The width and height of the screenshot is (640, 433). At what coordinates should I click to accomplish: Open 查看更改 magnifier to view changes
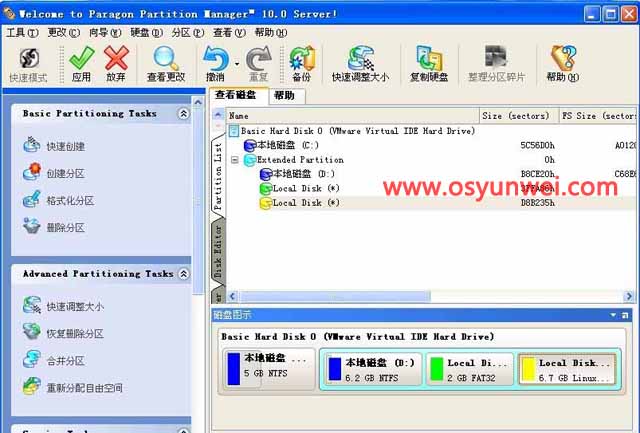pos(166,64)
